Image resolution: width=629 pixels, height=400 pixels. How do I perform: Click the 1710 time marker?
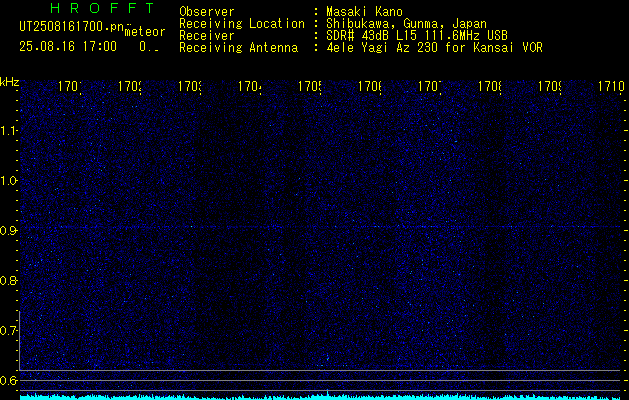611,86
